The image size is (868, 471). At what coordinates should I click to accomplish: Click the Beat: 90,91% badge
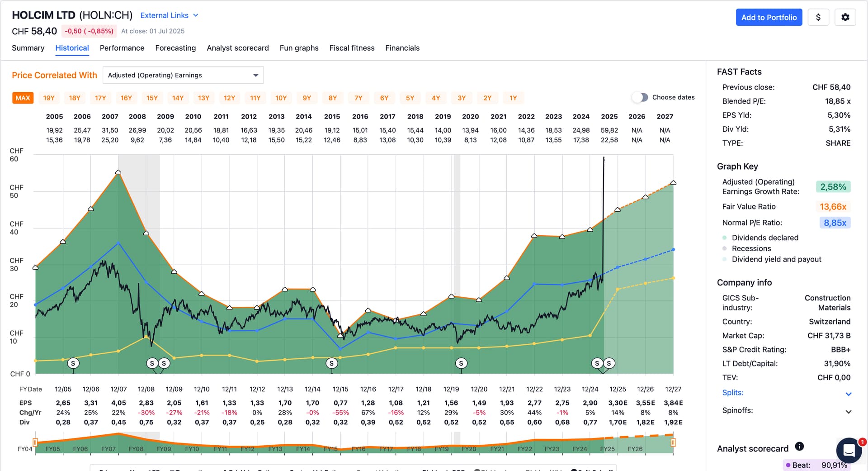pos(816,465)
